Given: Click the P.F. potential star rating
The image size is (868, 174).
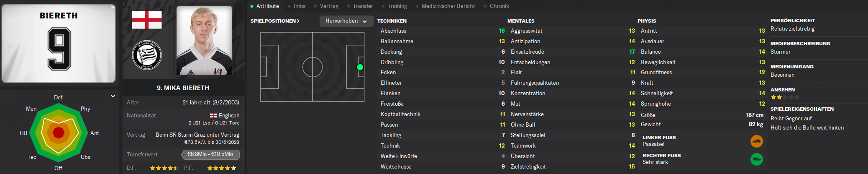Looking at the screenshot, I should pos(222,168).
